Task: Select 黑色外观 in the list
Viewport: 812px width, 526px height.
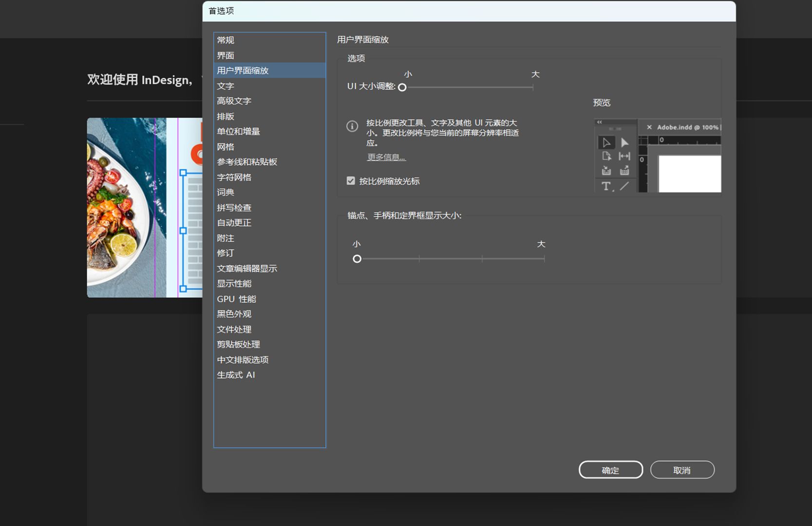Action: pyautogui.click(x=269, y=314)
